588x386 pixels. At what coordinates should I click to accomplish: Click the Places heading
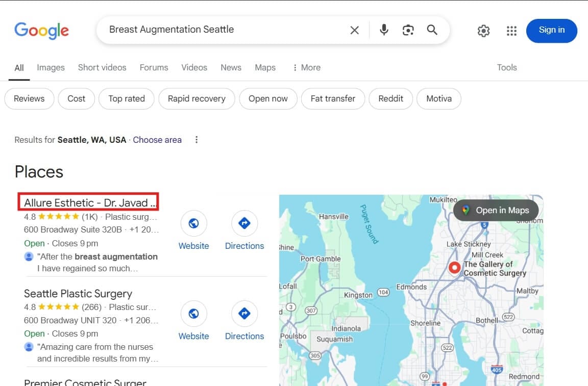[x=39, y=172]
